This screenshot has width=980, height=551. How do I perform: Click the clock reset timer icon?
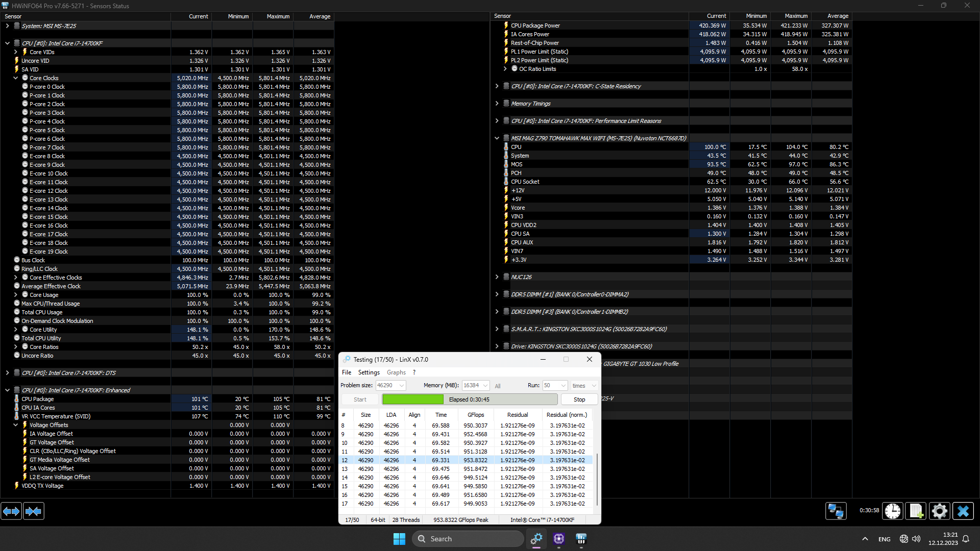893,511
